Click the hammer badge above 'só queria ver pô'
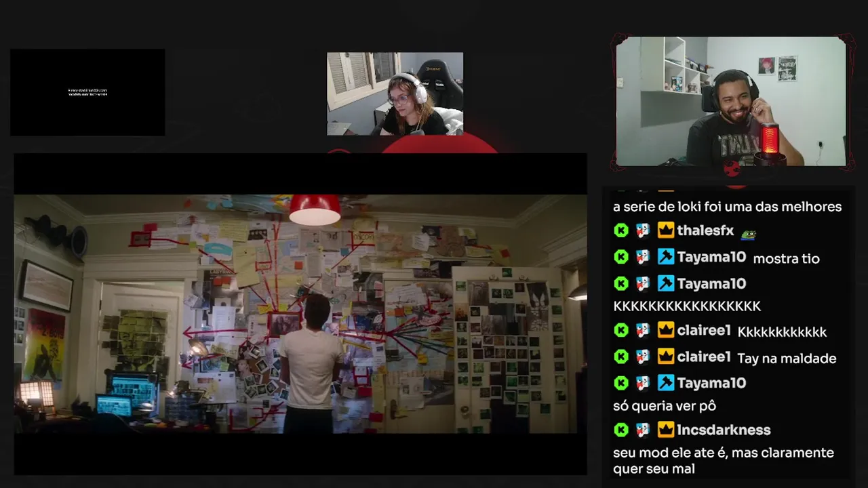Image resolution: width=868 pixels, height=488 pixels. (665, 383)
